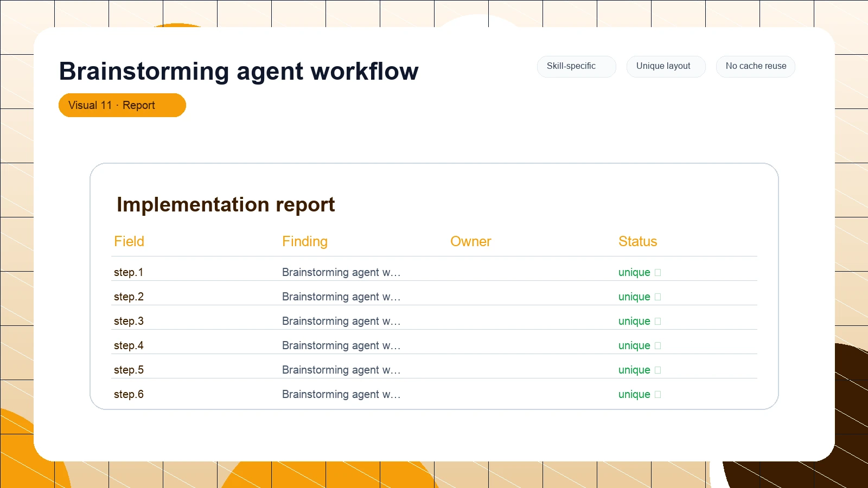Viewport: 868px width, 488px height.
Task: Click the Finding column header
Action: [305, 241]
